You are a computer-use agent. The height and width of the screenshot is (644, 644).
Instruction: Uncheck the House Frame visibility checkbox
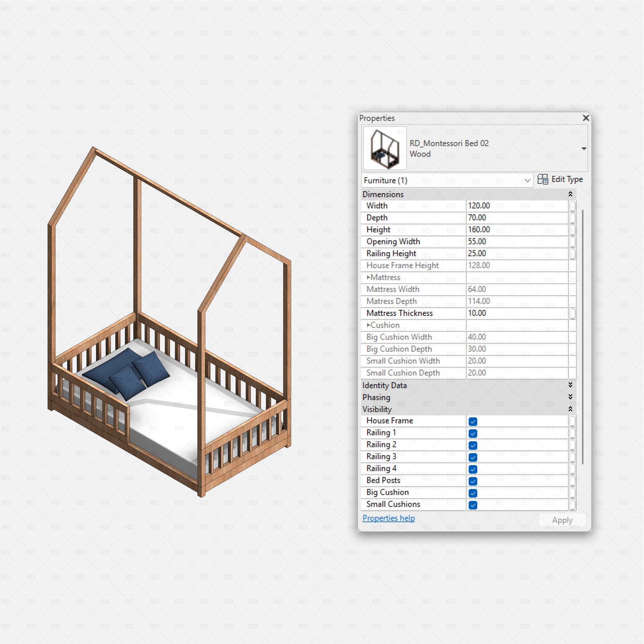pyautogui.click(x=473, y=421)
